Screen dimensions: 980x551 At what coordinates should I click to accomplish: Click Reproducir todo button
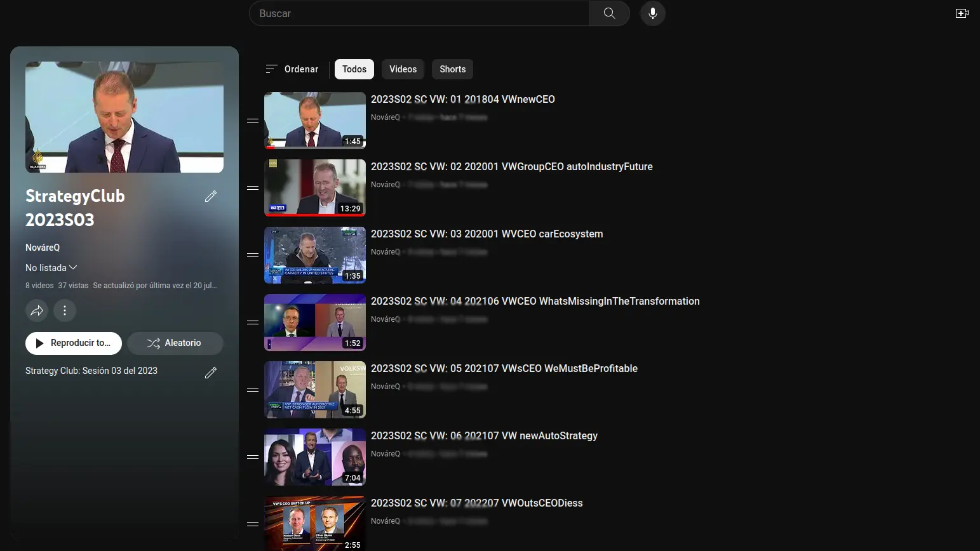coord(74,343)
